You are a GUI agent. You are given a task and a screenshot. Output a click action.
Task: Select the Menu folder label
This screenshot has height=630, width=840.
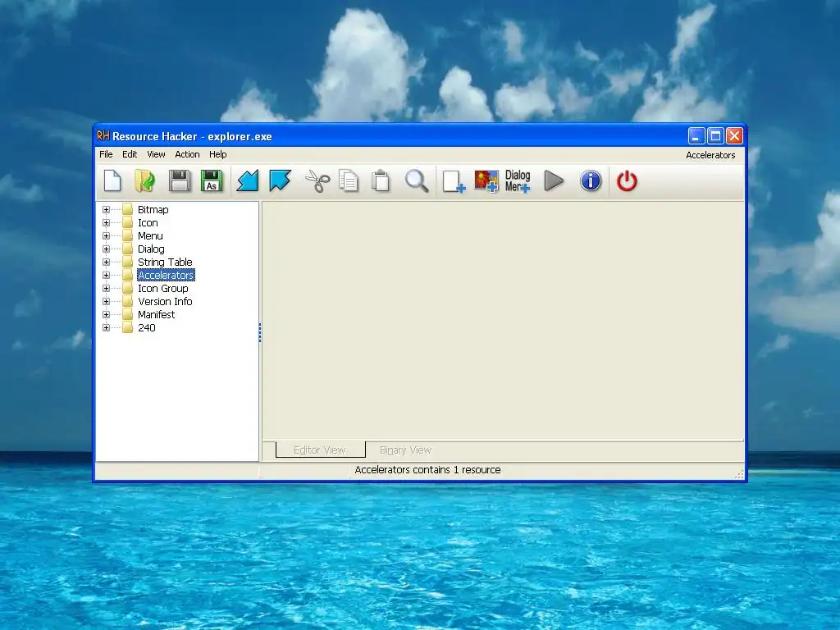click(150, 235)
